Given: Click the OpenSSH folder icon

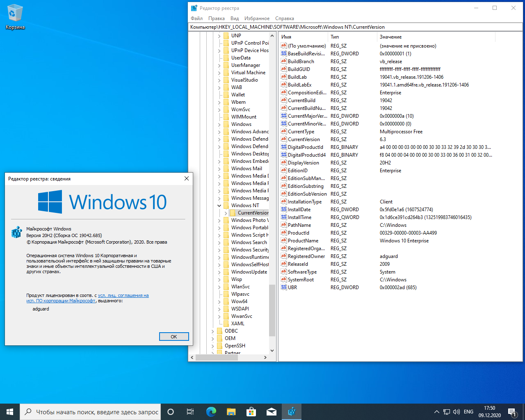Looking at the screenshot, I should (x=219, y=346).
